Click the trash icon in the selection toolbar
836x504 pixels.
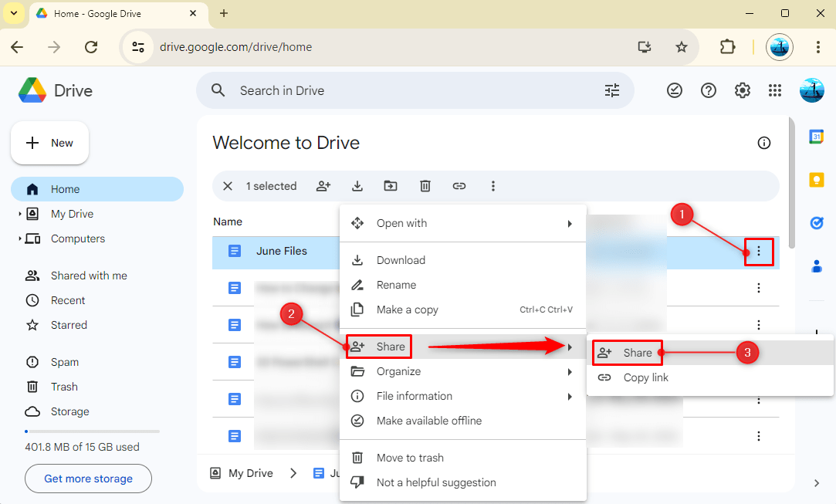425,186
